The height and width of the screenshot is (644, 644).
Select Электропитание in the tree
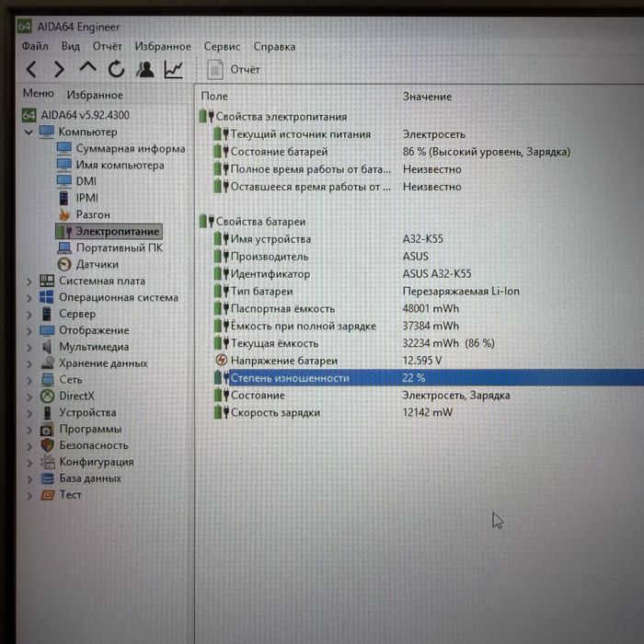point(109,231)
